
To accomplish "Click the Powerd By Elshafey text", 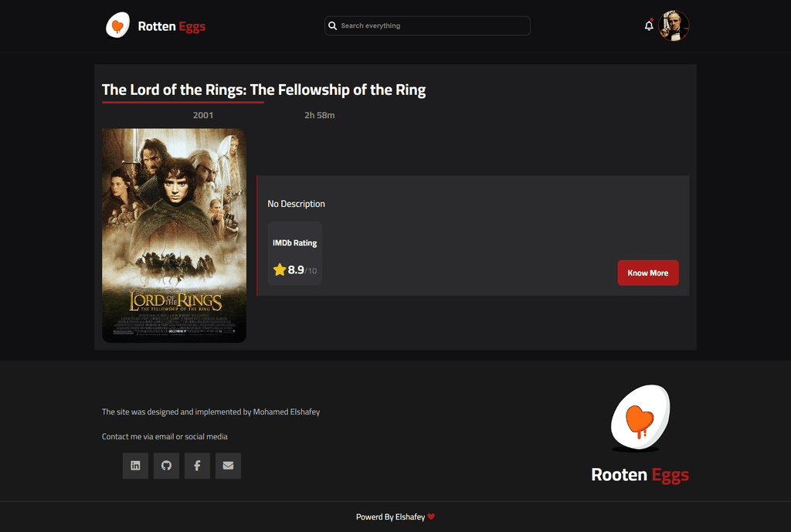I will [390, 517].
